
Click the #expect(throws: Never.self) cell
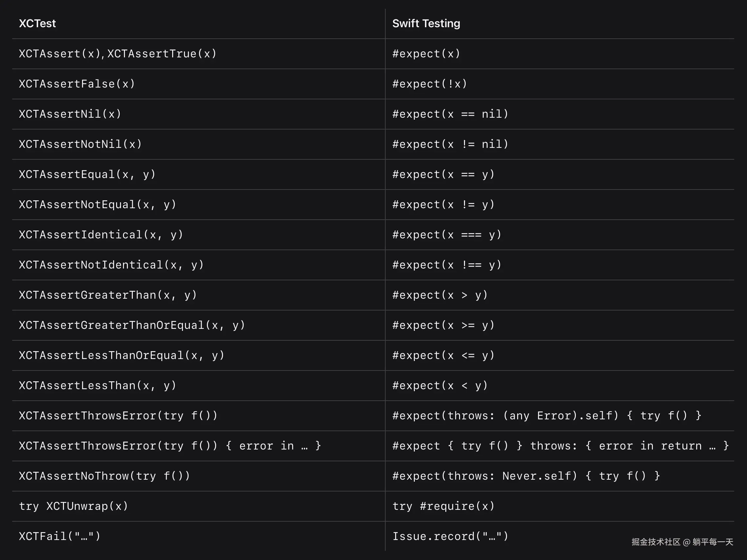click(x=526, y=476)
